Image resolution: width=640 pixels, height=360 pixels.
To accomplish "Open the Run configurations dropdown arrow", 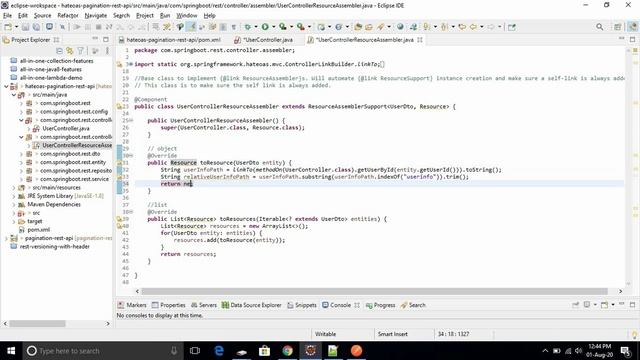I will click(273, 27).
